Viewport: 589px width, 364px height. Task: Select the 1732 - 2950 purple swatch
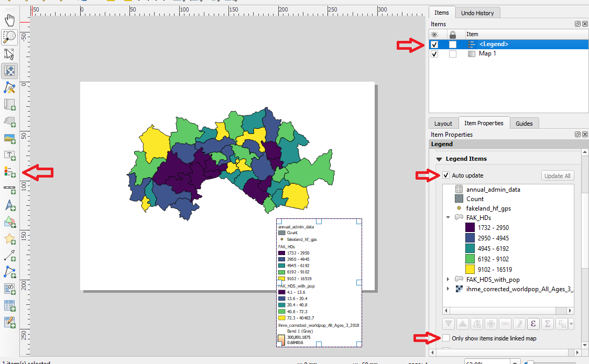pyautogui.click(x=470, y=227)
